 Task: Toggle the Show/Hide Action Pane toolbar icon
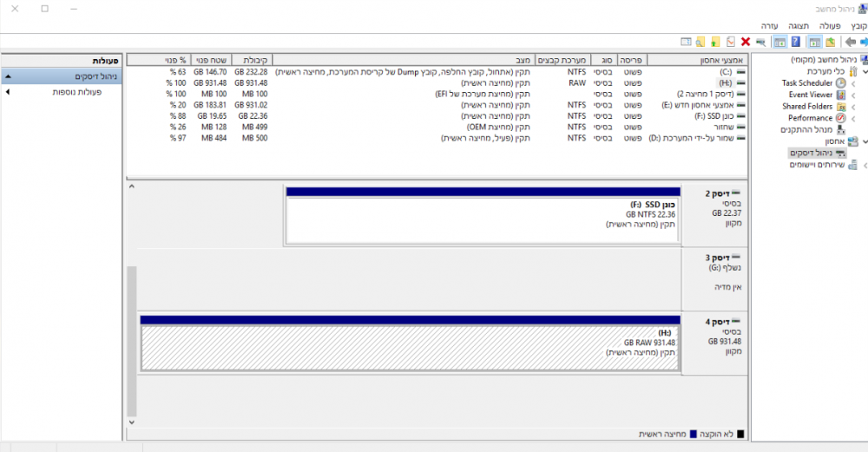click(780, 42)
